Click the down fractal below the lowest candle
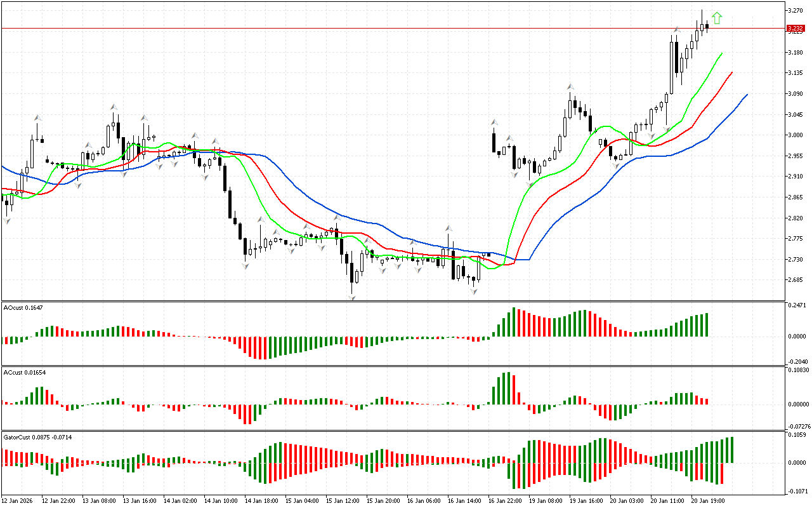Image resolution: width=812 pixels, height=508 pixels. (351, 297)
